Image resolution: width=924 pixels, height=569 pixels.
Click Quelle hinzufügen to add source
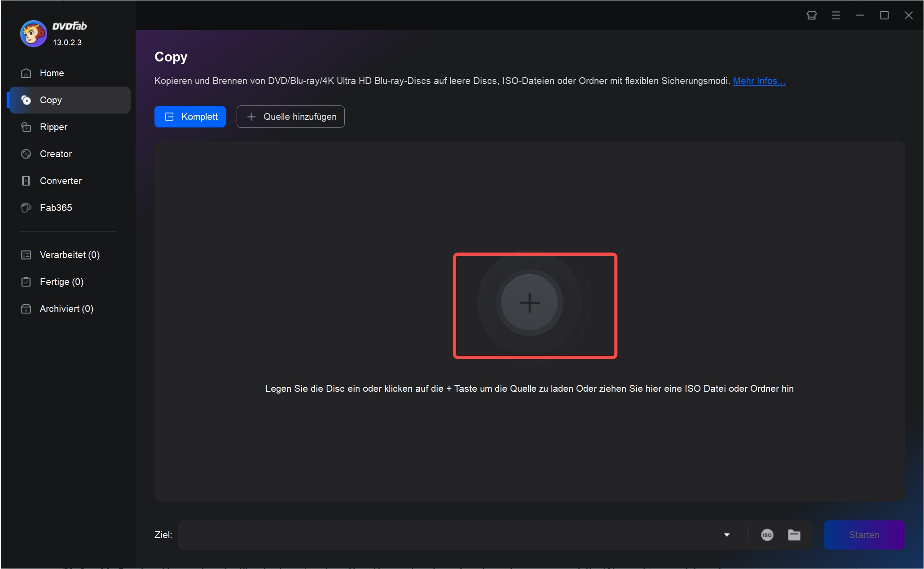tap(291, 117)
